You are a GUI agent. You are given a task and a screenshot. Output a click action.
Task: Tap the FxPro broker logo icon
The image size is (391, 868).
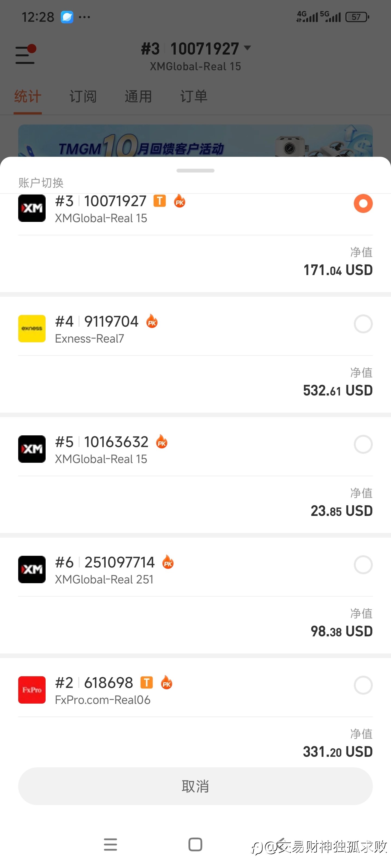32,690
